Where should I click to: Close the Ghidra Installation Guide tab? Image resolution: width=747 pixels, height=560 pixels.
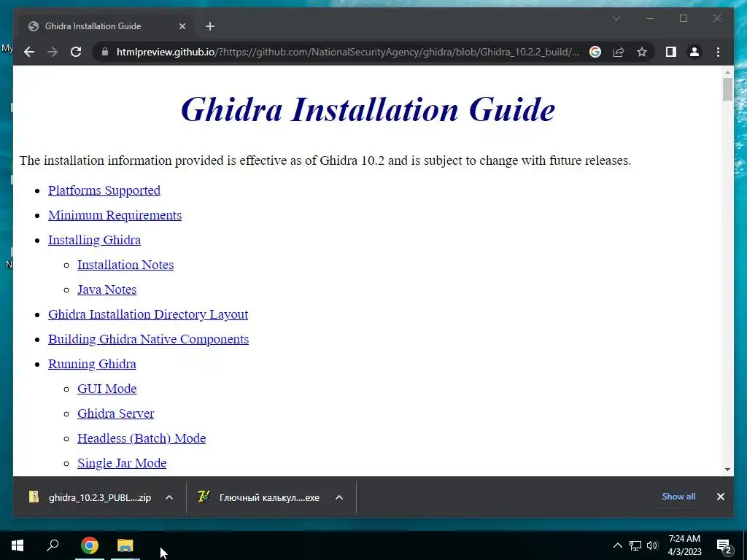click(182, 26)
